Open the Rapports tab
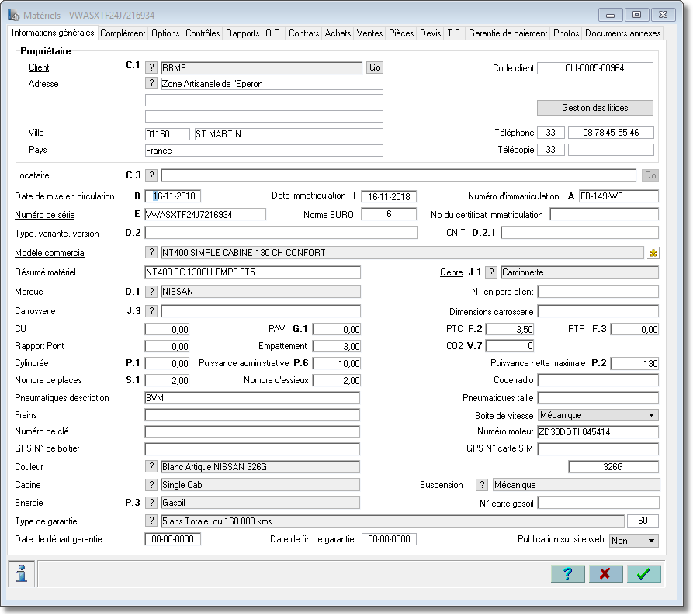The height and width of the screenshot is (616, 693). (243, 33)
